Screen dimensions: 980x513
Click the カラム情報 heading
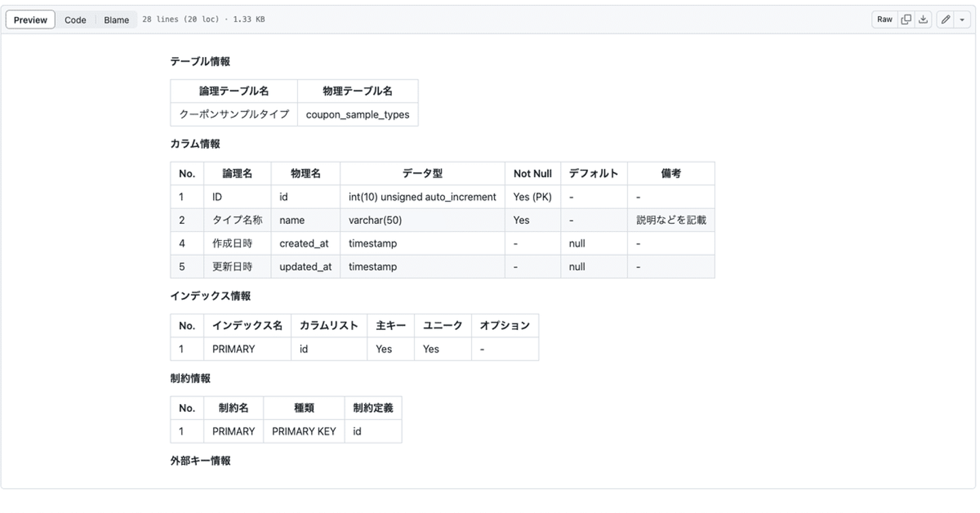tap(195, 144)
